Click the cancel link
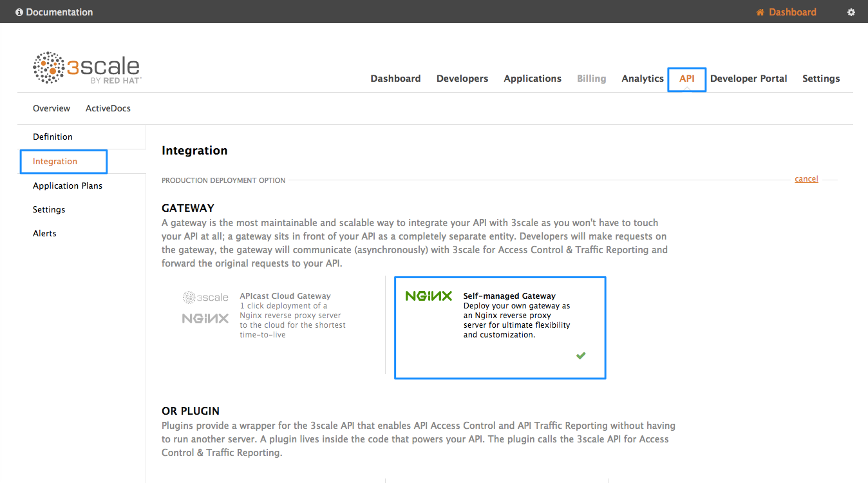This screenshot has height=483, width=868. coord(806,179)
